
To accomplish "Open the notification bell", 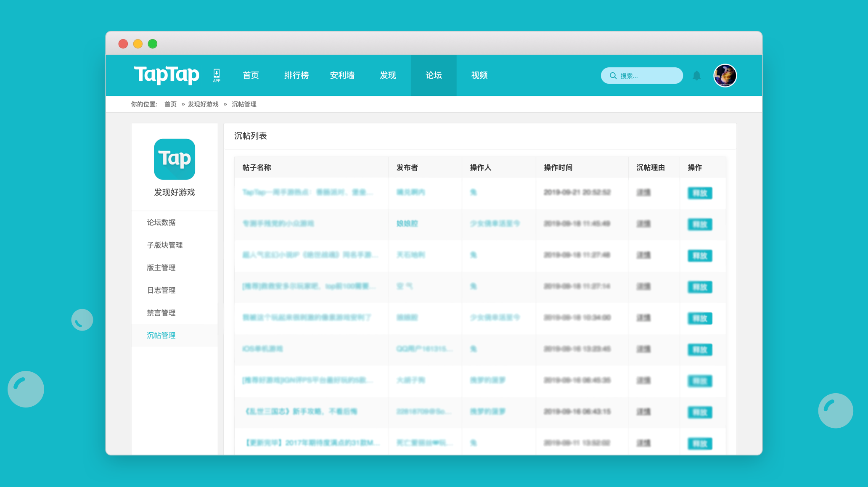I will pos(697,76).
